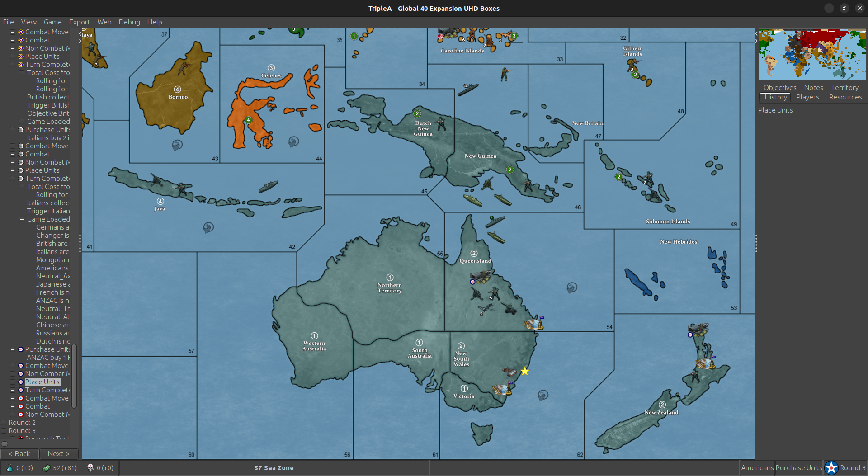Switch to the Territory tab
The height and width of the screenshot is (476, 868).
pos(844,88)
